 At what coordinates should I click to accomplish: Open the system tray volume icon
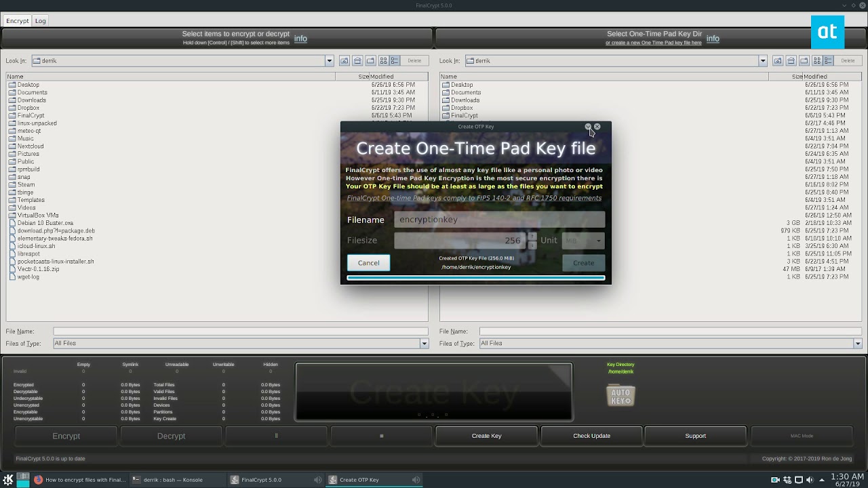809,480
